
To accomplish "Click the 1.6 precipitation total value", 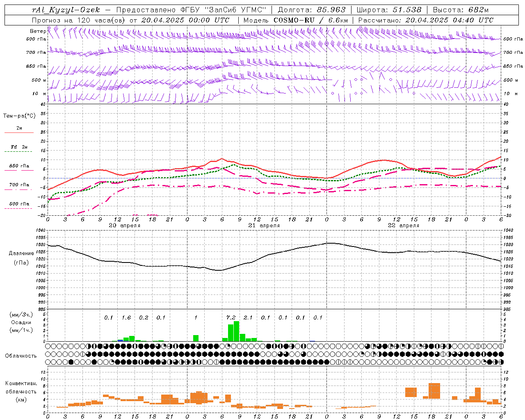I will 126,318.
